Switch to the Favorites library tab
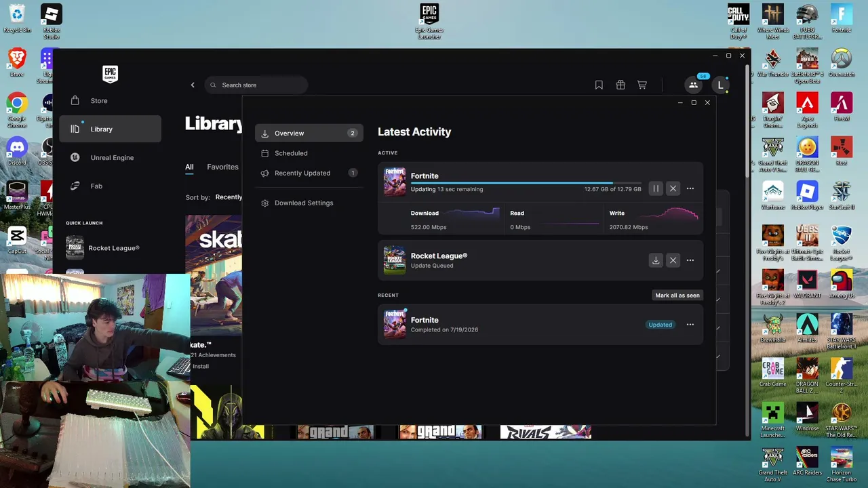The height and width of the screenshot is (488, 868). point(222,167)
